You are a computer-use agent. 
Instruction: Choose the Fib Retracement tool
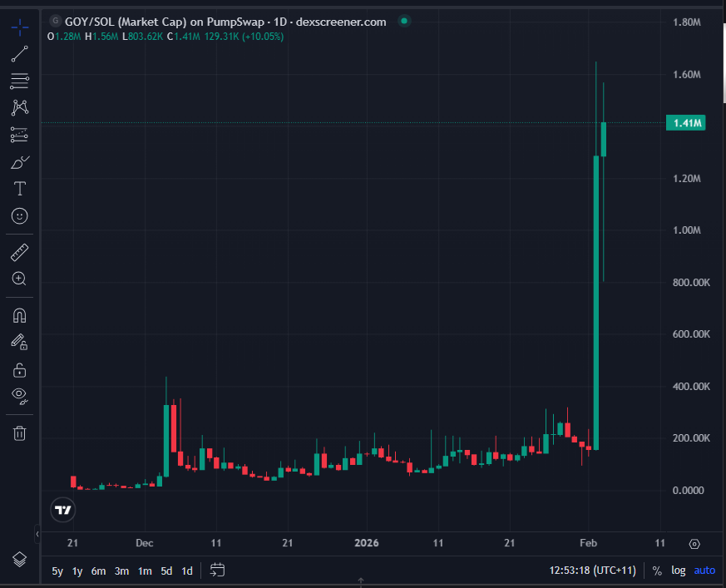point(19,81)
